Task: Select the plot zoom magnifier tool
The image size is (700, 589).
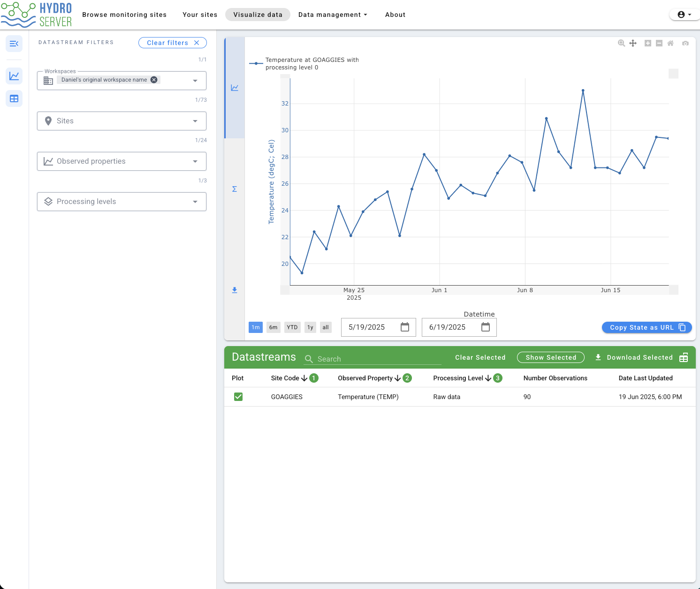Action: coord(621,43)
